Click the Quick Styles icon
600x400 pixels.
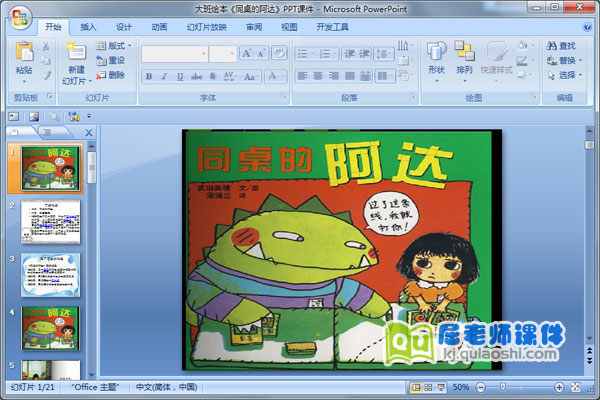496,51
